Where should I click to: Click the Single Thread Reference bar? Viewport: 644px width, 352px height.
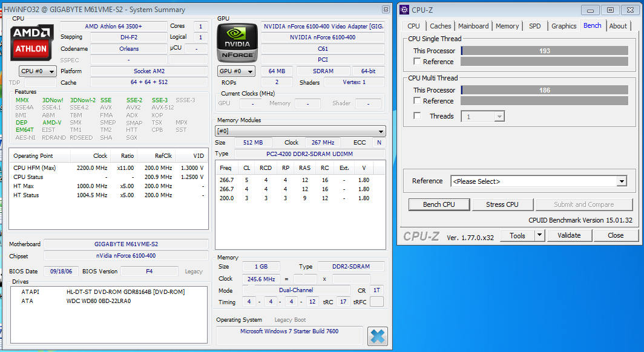point(545,62)
